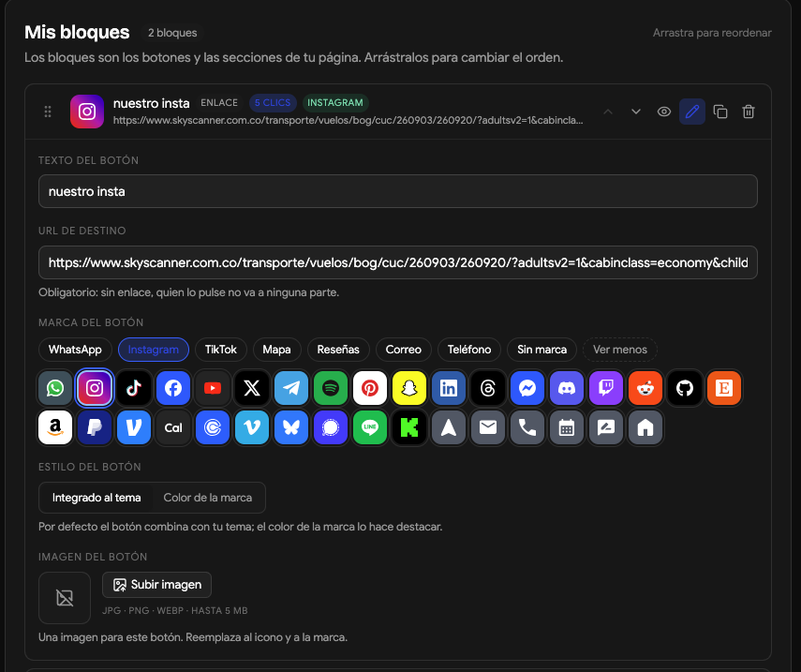801x672 pixels.
Task: Choose the Amazon brand icon
Action: click(x=55, y=427)
